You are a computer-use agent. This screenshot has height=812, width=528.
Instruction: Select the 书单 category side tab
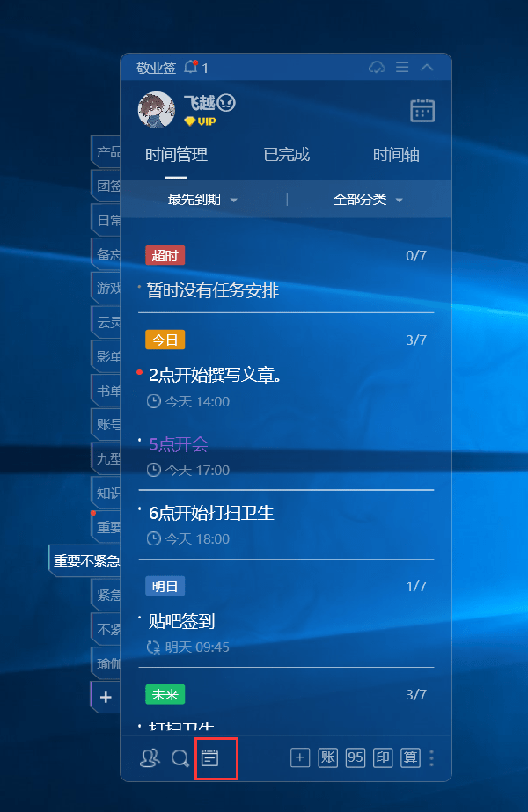(106, 391)
